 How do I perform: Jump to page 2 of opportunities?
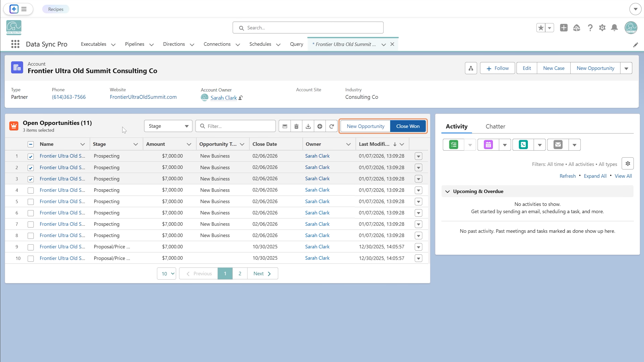pos(240,274)
